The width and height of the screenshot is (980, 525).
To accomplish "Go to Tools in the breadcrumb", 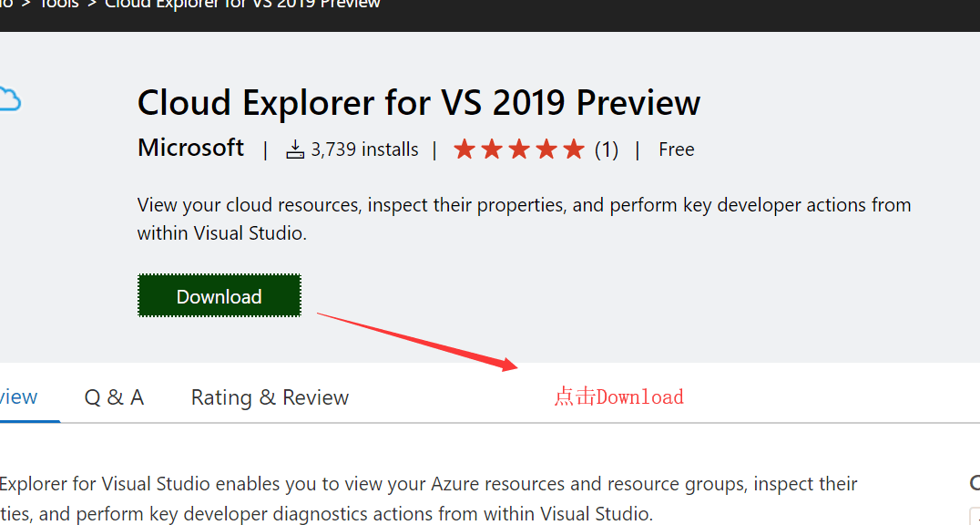I will 59,4.
